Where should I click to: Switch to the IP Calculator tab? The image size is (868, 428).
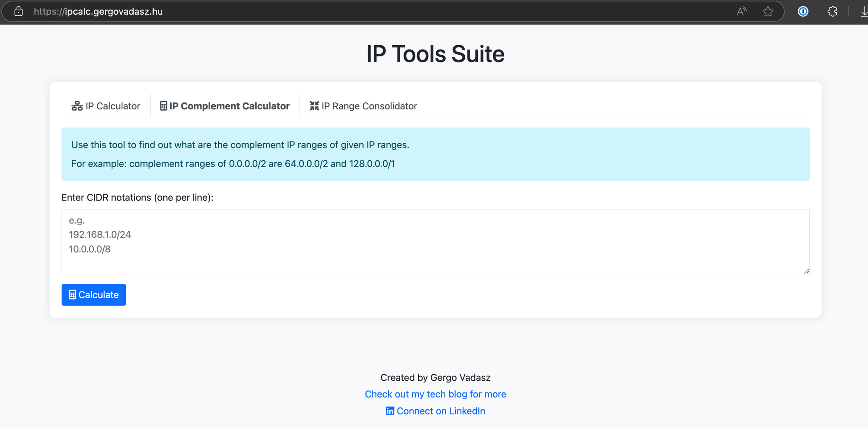click(106, 106)
